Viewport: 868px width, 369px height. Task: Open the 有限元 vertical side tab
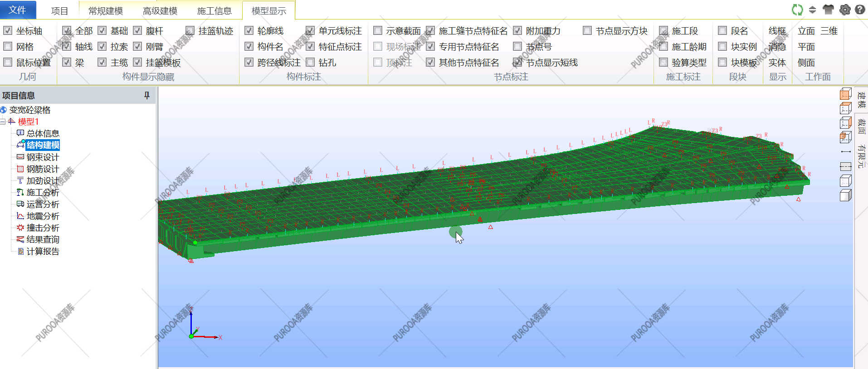(x=861, y=156)
